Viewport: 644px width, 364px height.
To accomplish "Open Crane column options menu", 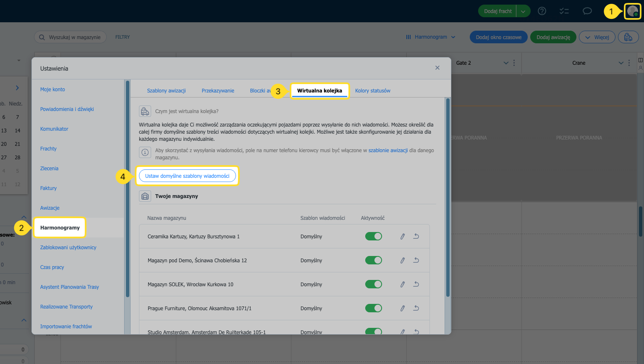I will pos(629,63).
